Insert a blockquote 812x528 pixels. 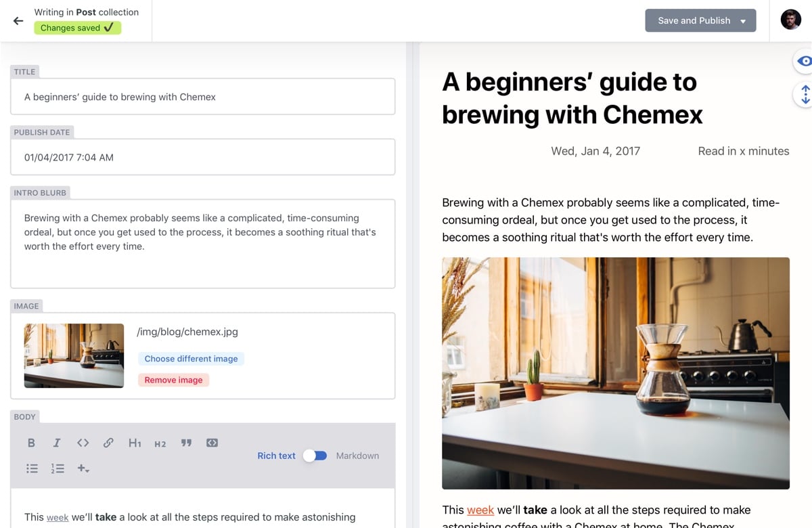[186, 443]
